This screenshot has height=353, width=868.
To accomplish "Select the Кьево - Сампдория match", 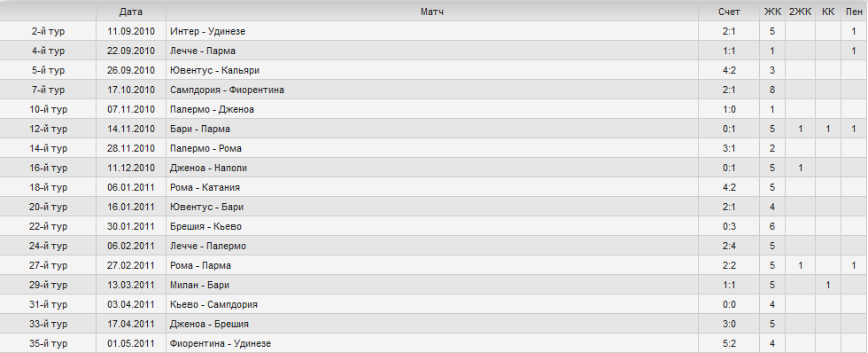I will (213, 305).
